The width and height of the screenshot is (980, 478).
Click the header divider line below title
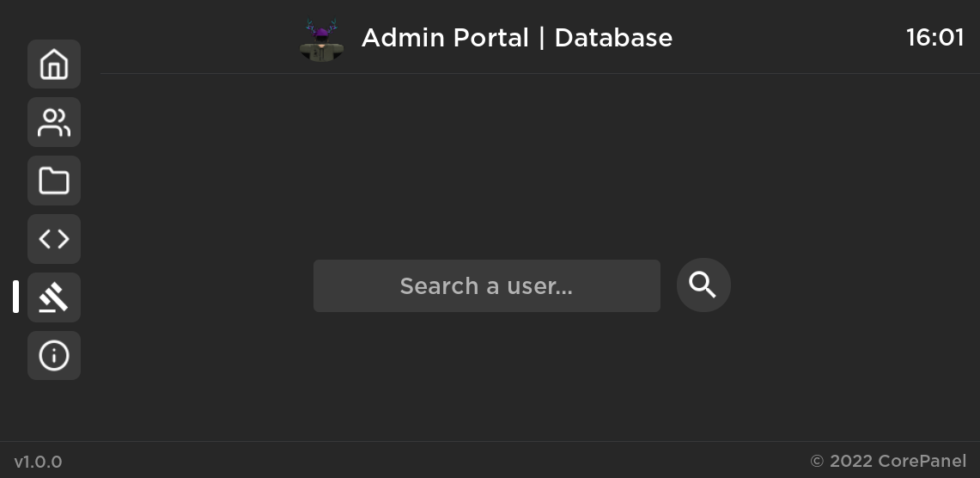(540, 73)
